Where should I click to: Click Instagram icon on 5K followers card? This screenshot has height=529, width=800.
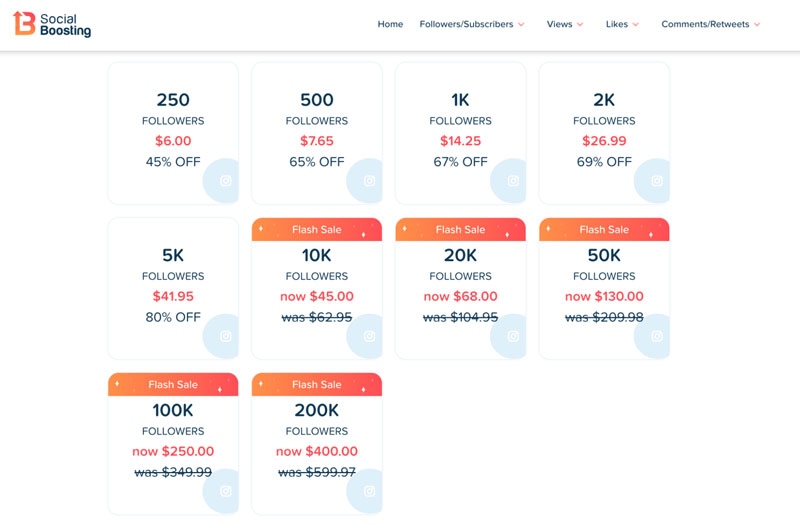(x=225, y=336)
